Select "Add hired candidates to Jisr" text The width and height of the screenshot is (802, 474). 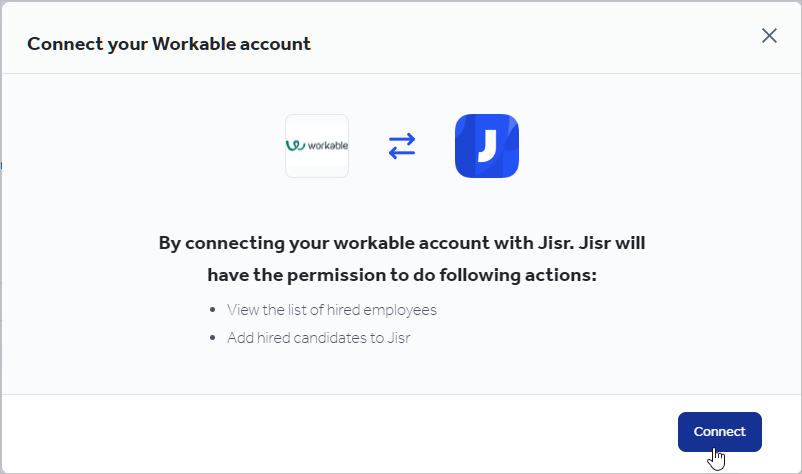click(x=319, y=338)
